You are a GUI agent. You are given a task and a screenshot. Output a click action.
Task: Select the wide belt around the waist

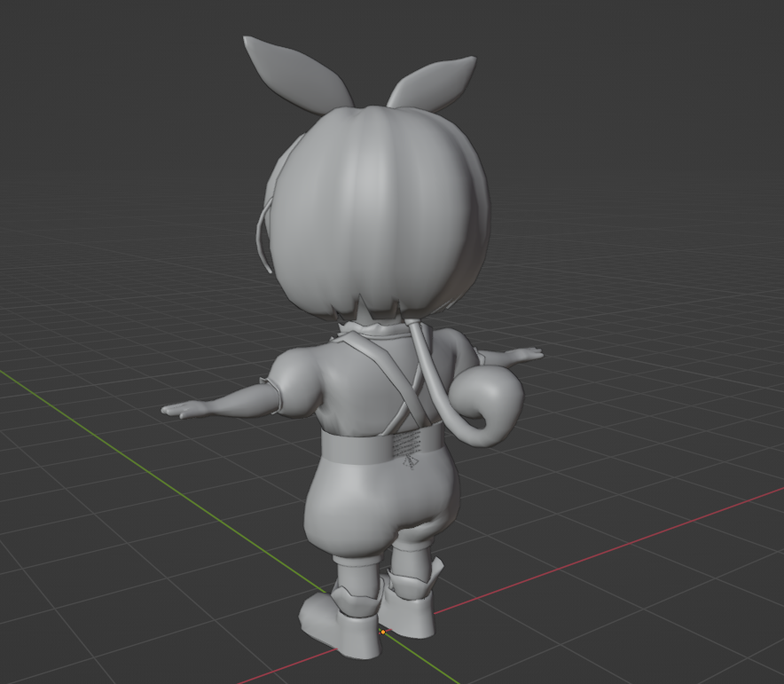(x=382, y=445)
